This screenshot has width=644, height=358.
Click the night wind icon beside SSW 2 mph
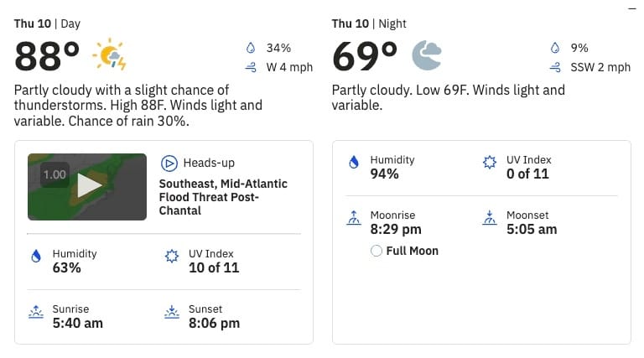pyautogui.click(x=555, y=67)
